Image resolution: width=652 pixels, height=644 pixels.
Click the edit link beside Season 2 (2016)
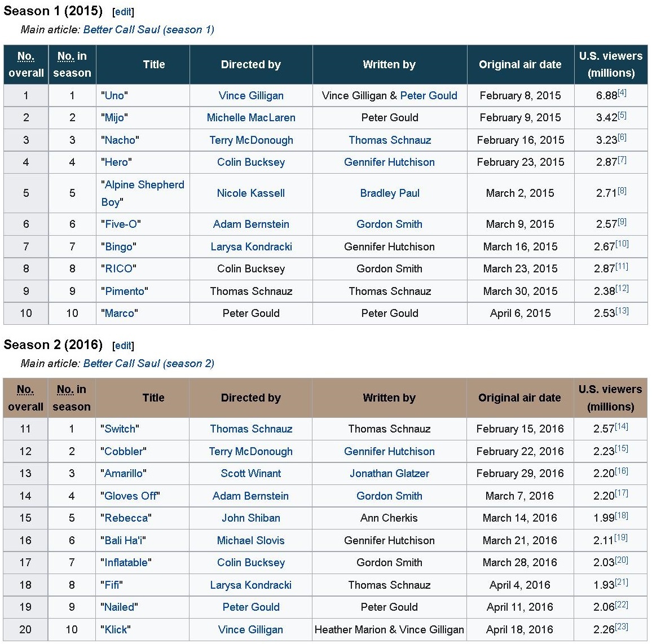coord(123,345)
